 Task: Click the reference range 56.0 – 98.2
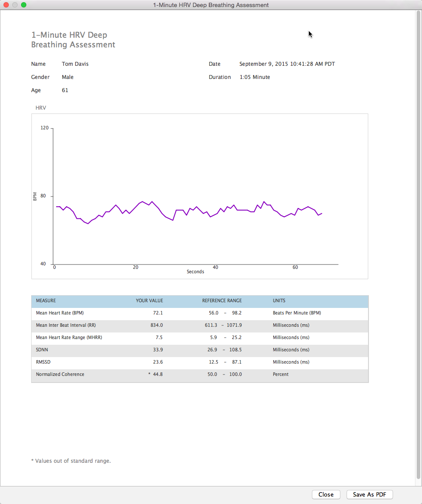[x=225, y=313]
